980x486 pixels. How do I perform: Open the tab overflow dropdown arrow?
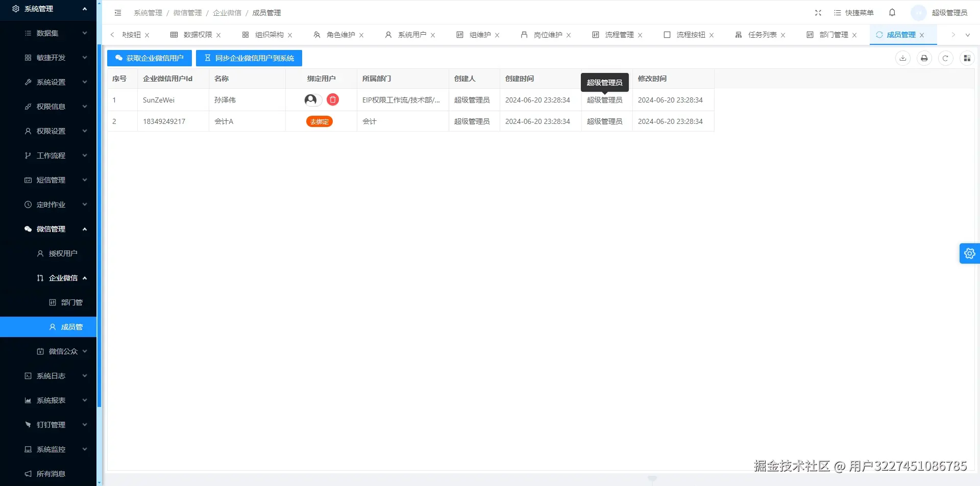968,35
